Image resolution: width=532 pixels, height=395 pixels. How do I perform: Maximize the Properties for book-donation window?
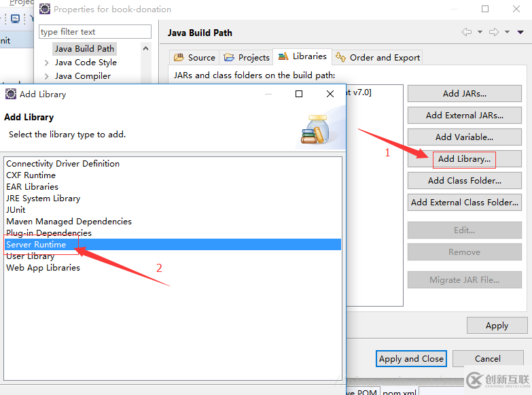pyautogui.click(x=485, y=9)
